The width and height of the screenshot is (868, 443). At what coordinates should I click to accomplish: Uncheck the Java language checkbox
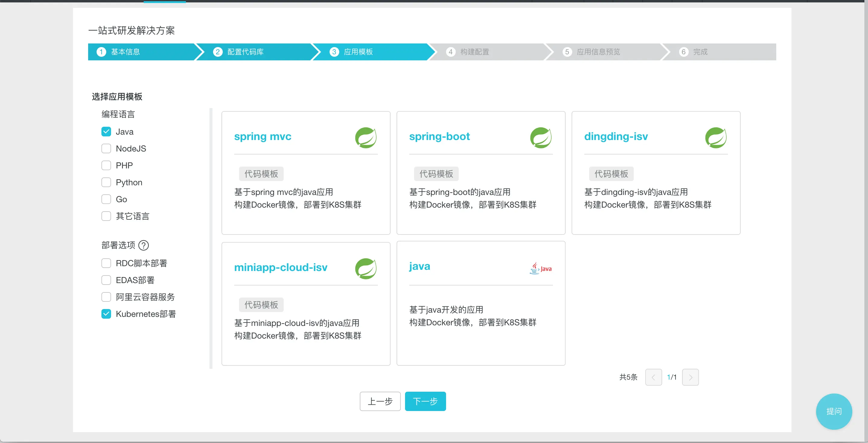tap(106, 132)
